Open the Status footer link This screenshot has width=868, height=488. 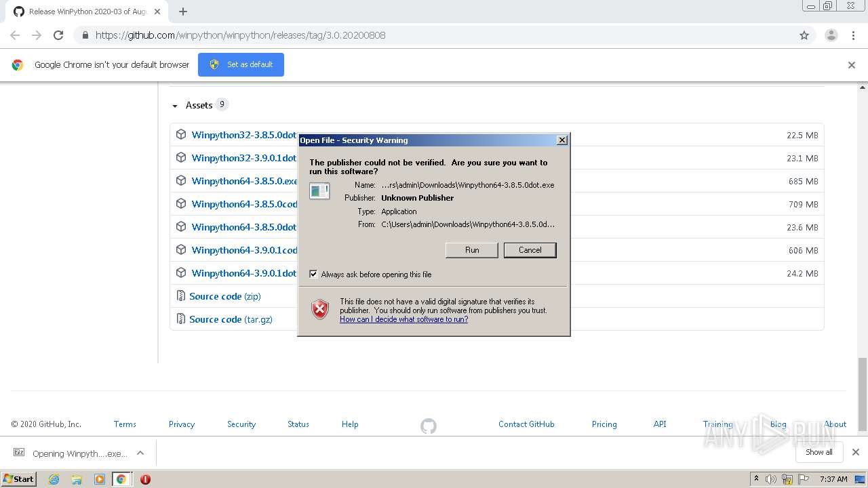tap(298, 424)
